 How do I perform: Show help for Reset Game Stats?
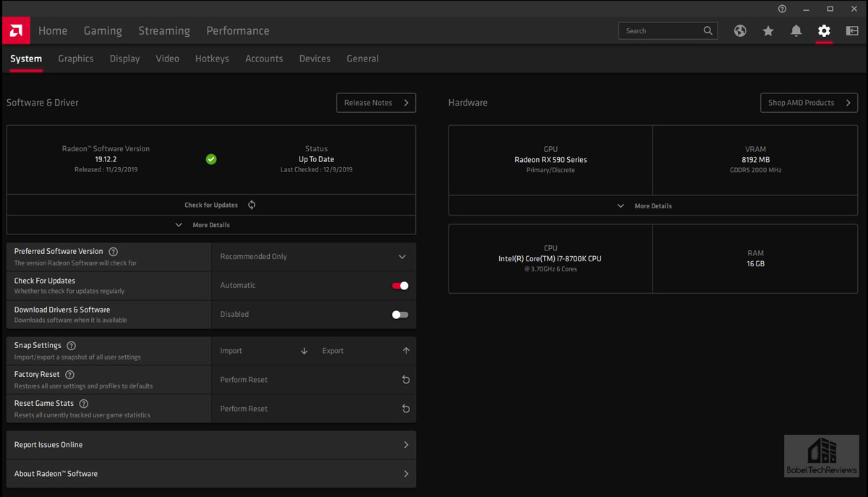84,404
